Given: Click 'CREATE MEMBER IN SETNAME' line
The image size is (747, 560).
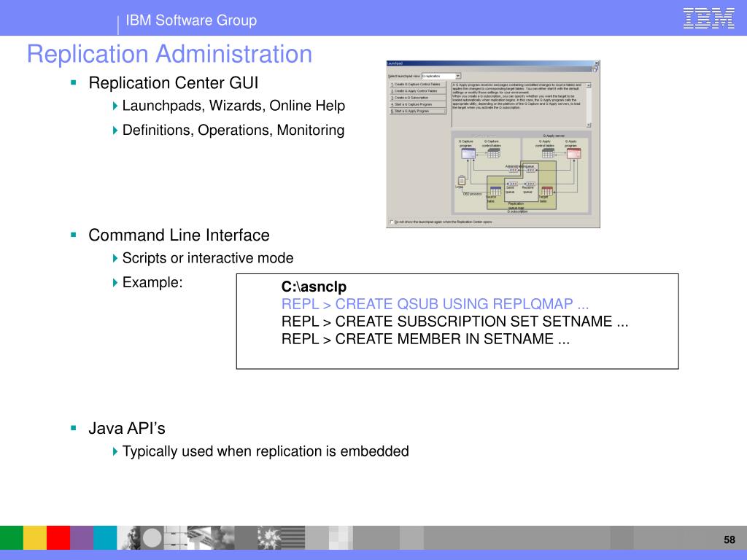Looking at the screenshot, I should point(425,338).
